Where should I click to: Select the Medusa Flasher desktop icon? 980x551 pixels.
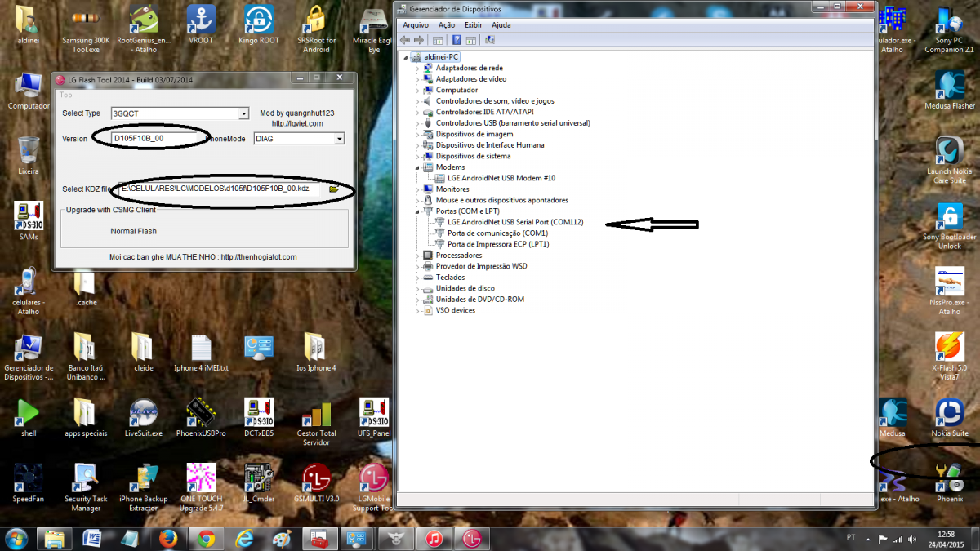pos(950,91)
